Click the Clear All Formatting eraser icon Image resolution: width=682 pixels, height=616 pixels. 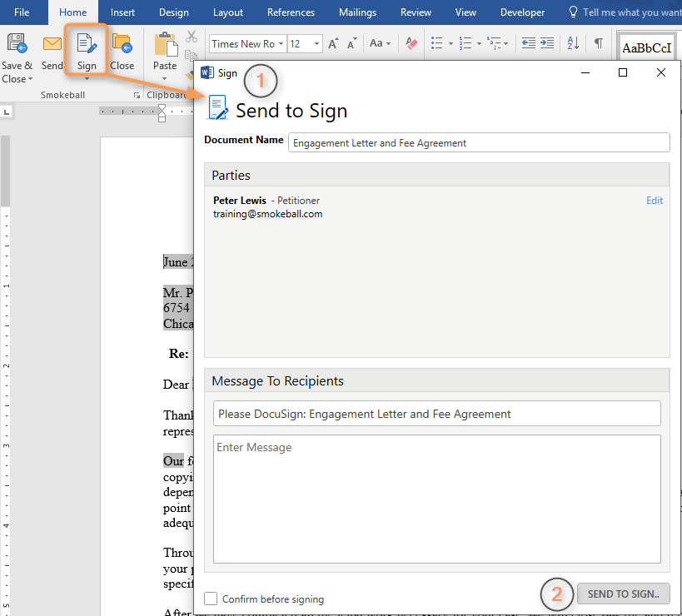(x=411, y=43)
